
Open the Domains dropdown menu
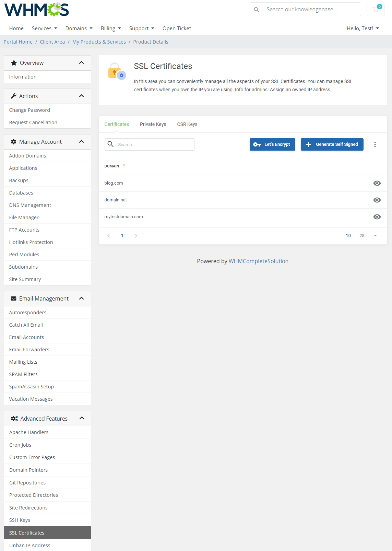[79, 28]
